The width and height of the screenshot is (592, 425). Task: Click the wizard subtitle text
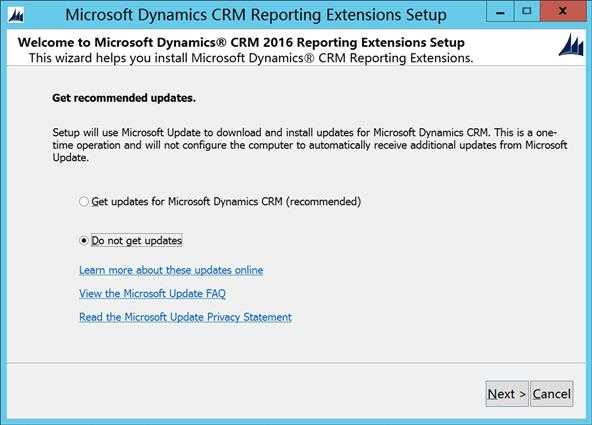[x=251, y=58]
